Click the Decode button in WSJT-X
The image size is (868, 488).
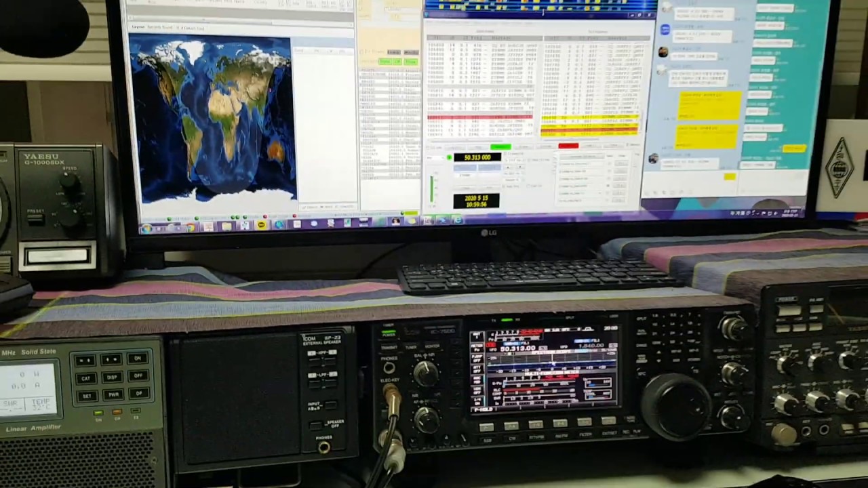[546, 146]
